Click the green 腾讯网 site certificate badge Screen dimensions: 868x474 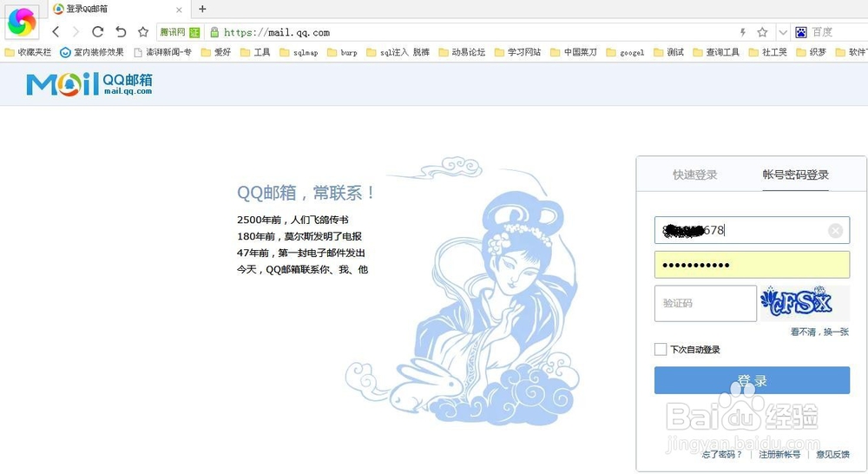coord(180,32)
